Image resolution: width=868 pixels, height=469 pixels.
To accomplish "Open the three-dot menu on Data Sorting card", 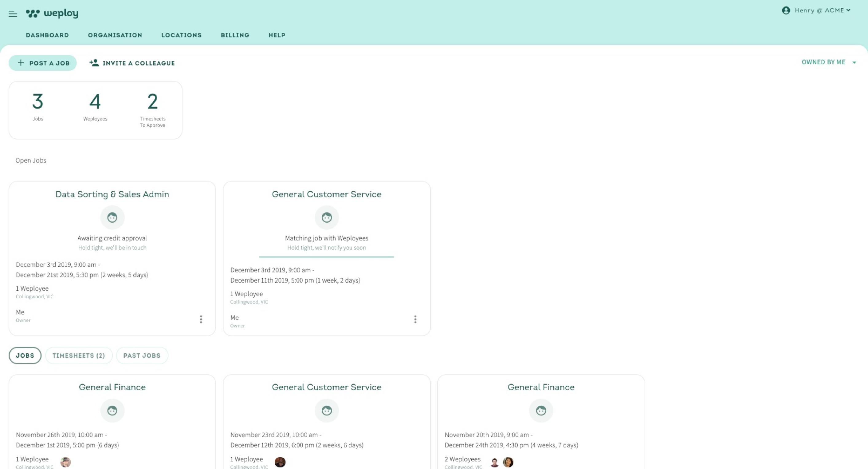I will click(x=201, y=319).
